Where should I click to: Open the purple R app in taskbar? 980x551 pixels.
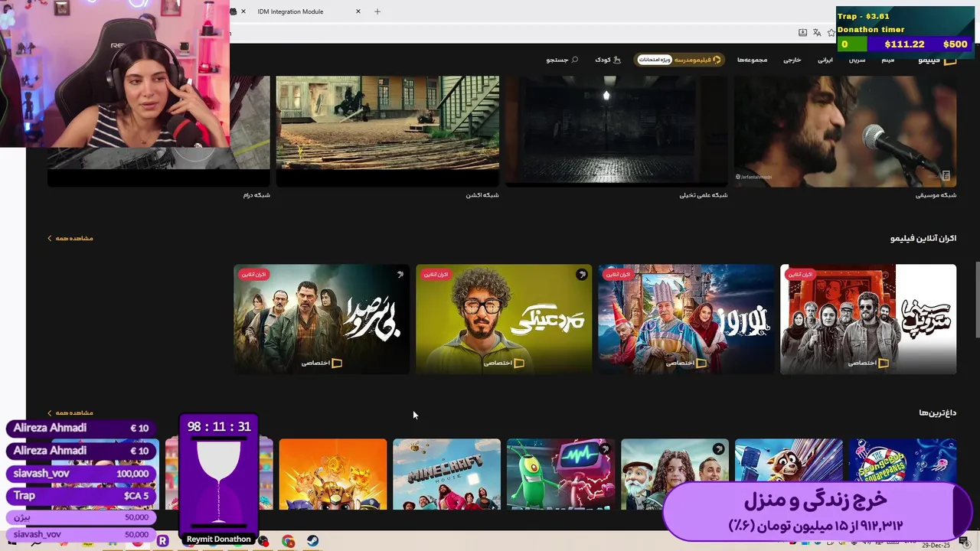162,541
